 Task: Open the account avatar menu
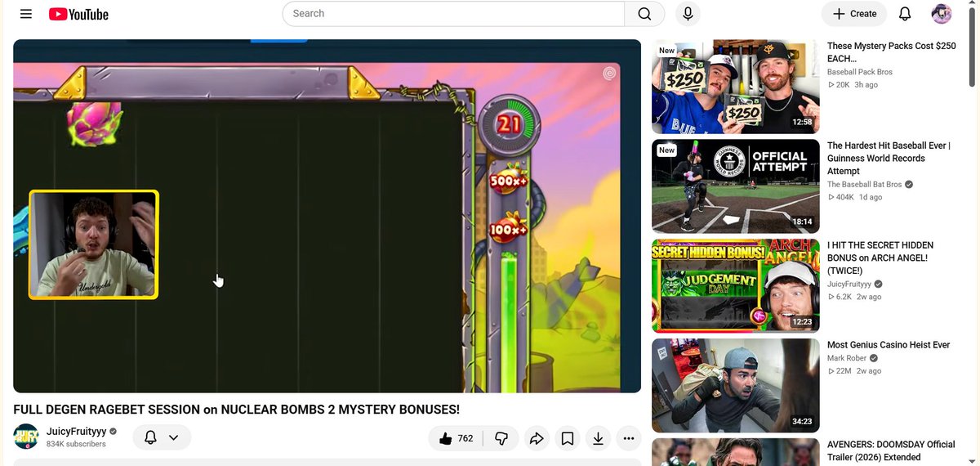pos(942,14)
